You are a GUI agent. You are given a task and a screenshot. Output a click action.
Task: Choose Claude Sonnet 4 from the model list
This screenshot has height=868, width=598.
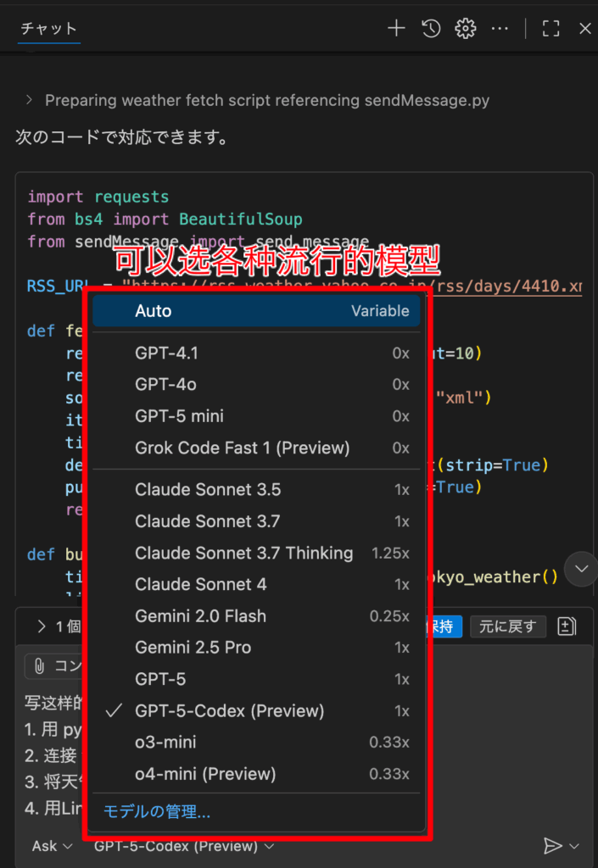pyautogui.click(x=256, y=584)
